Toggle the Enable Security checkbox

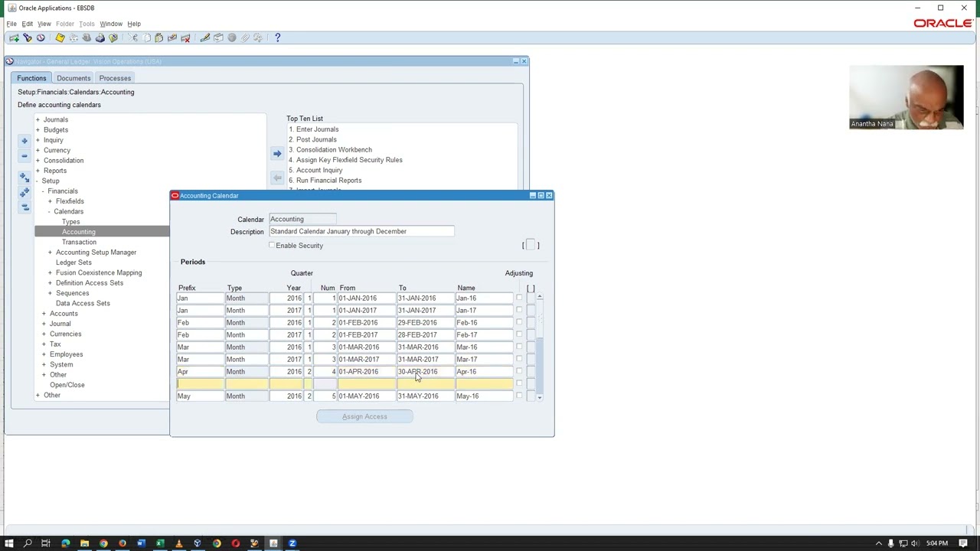pyautogui.click(x=271, y=246)
